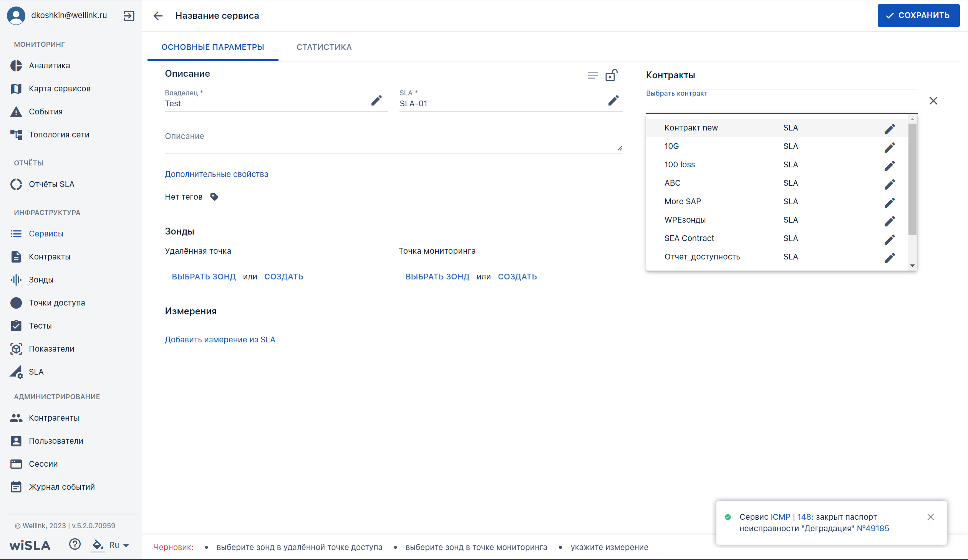Image resolution: width=968 pixels, height=560 pixels.
Task: Click the theme paint bucket icon
Action: pyautogui.click(x=98, y=545)
